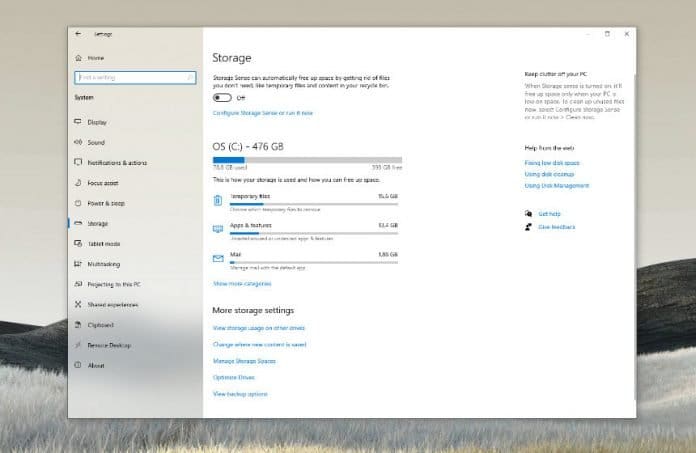Click the Apps & features icon
This screenshot has height=453, width=696.
click(218, 229)
